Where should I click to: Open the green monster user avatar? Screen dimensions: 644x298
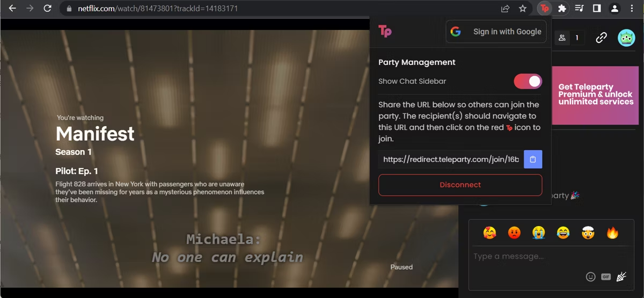point(626,38)
